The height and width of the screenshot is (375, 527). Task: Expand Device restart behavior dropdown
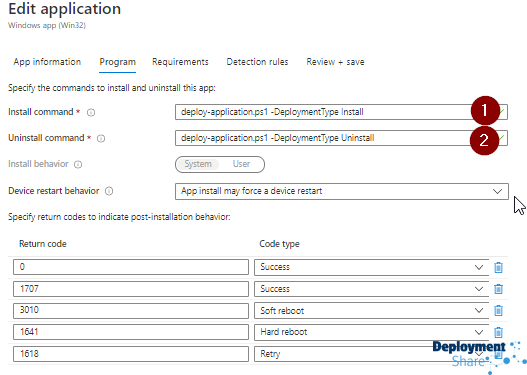click(x=341, y=191)
